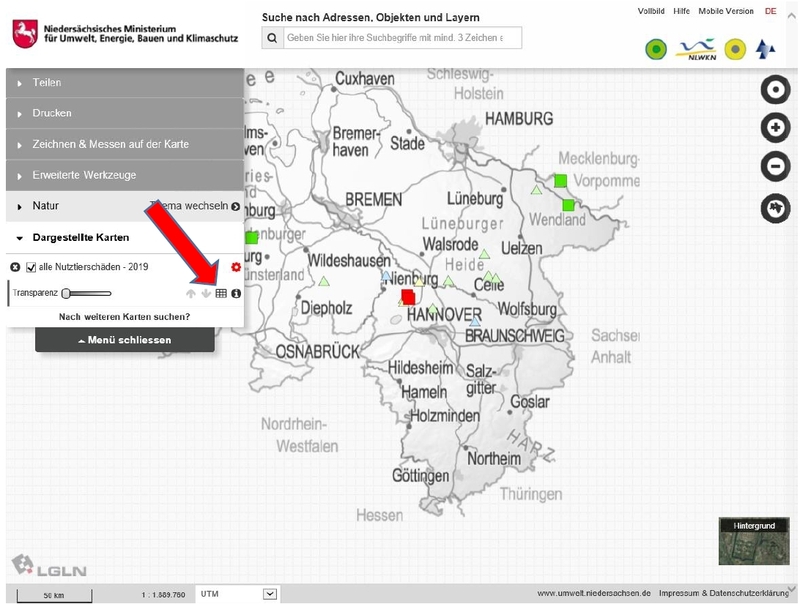
Task: Click Menü schliessen button
Action: coord(124,340)
